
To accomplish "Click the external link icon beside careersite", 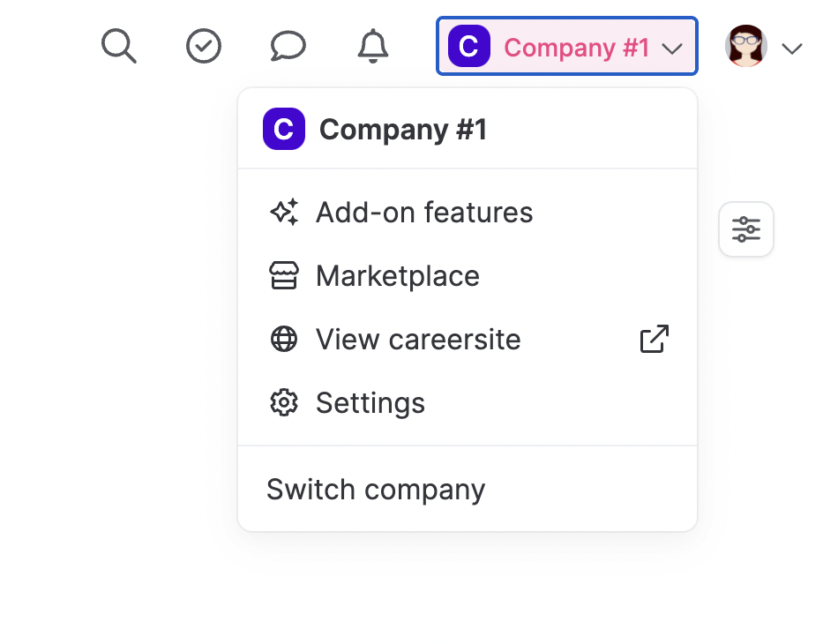I will pos(655,340).
